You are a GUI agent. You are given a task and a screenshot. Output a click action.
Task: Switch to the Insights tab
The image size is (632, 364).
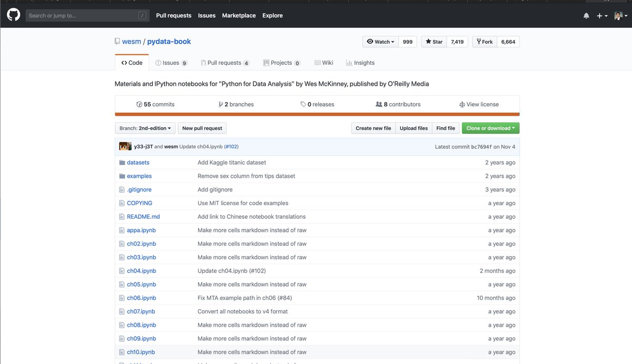(360, 63)
